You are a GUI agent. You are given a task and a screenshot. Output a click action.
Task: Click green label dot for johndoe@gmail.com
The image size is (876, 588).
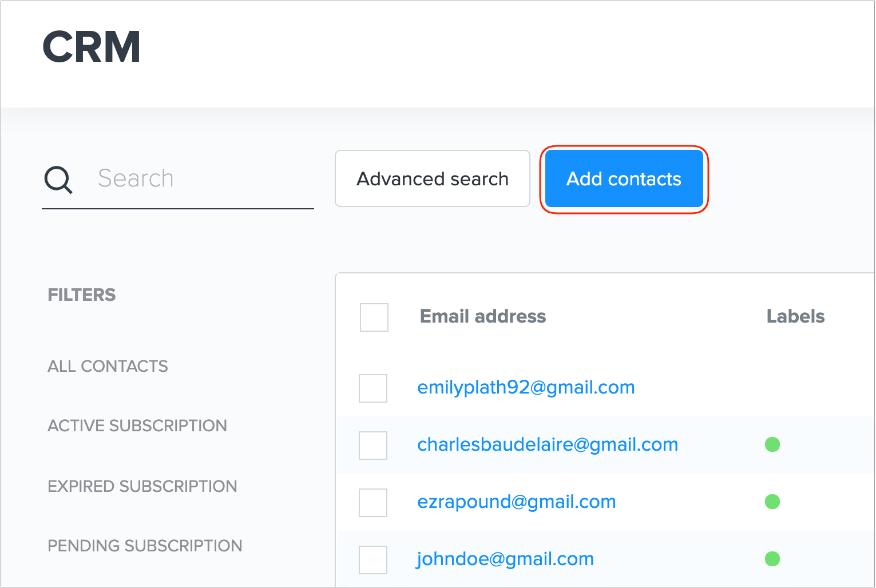click(772, 559)
